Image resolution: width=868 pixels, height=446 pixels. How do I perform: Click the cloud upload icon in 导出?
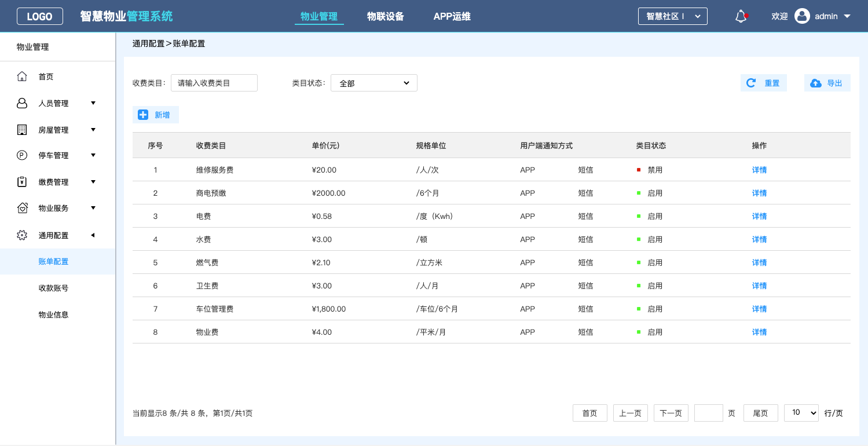click(816, 83)
